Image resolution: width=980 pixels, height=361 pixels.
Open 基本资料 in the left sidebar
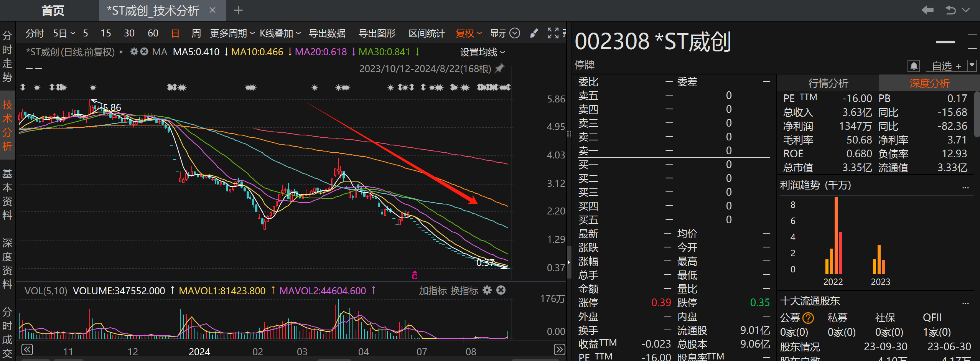[x=7, y=195]
